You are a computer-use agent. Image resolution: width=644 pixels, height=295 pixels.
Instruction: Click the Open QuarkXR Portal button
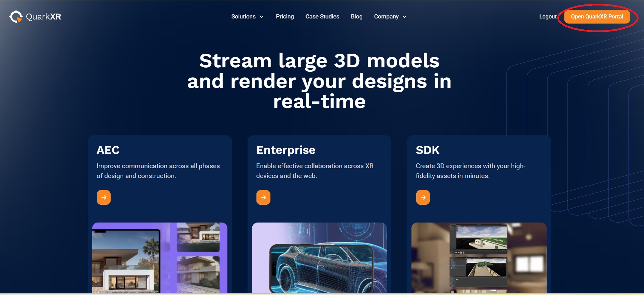click(597, 17)
